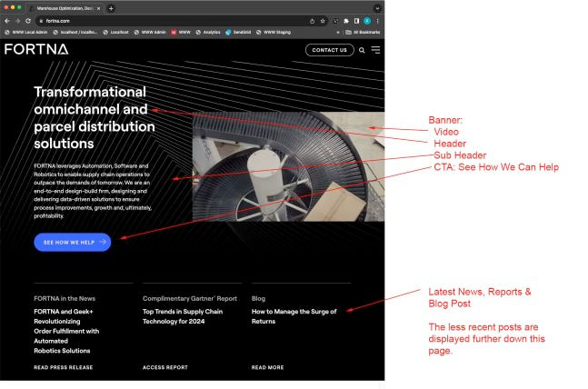Click the share icon in address bar
588x389 pixels.
coord(313,20)
